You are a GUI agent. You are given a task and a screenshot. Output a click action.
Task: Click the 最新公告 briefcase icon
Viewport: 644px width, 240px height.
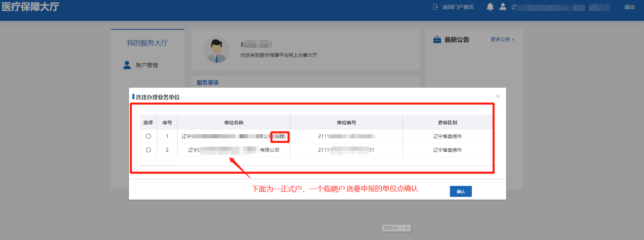point(437,39)
